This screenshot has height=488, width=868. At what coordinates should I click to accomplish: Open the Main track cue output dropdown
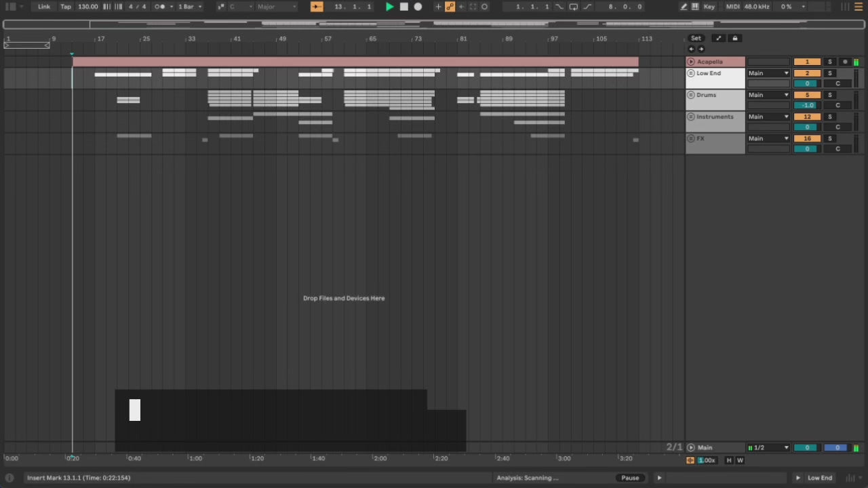tap(768, 447)
